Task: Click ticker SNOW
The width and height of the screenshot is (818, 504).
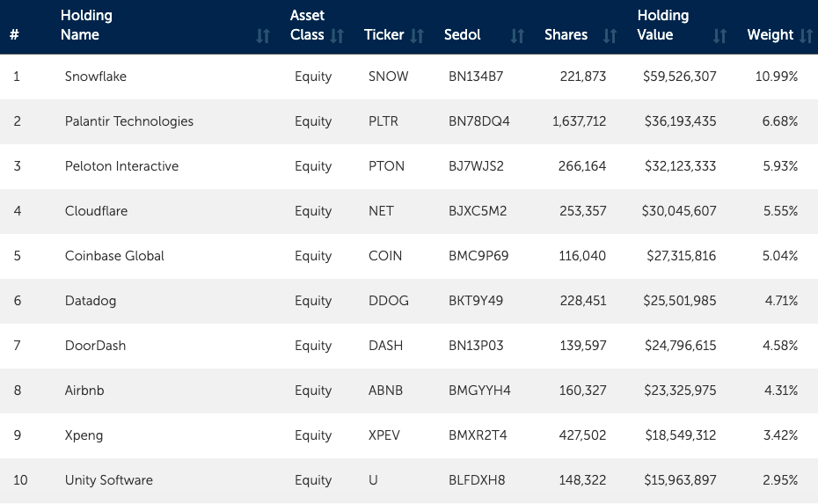Action: click(x=388, y=77)
